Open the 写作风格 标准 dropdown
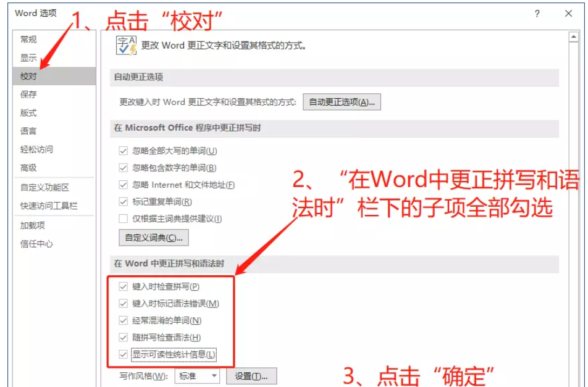This screenshot has height=387, width=588. [197, 376]
